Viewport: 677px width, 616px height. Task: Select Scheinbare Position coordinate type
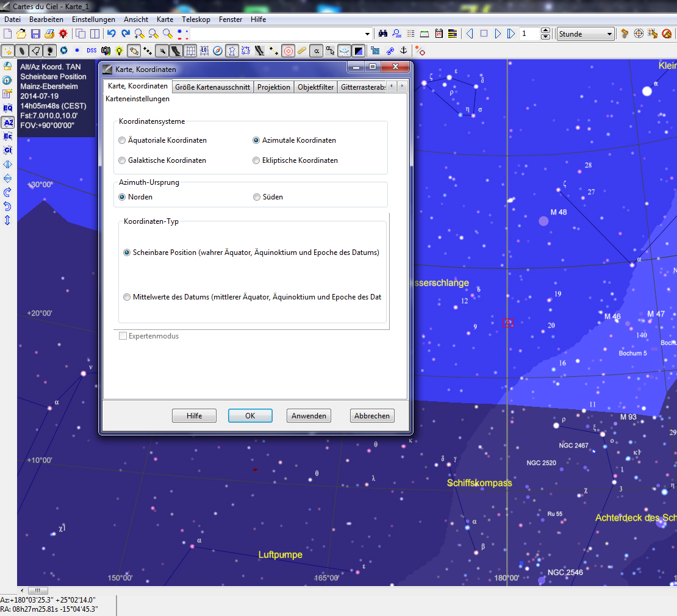pos(251,252)
